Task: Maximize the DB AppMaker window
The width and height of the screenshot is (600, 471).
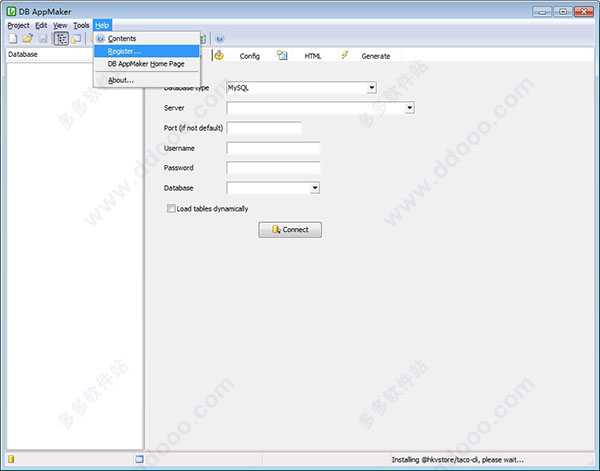Action: coord(563,12)
